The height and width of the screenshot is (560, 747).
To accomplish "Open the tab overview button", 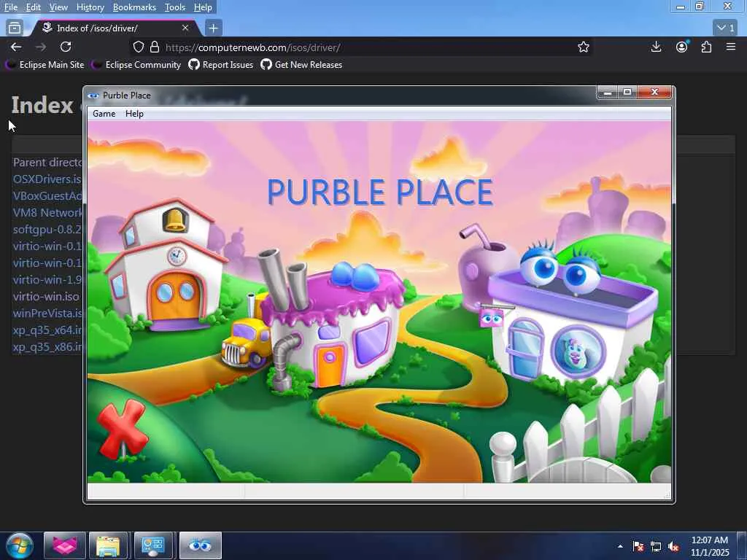I will click(x=15, y=28).
